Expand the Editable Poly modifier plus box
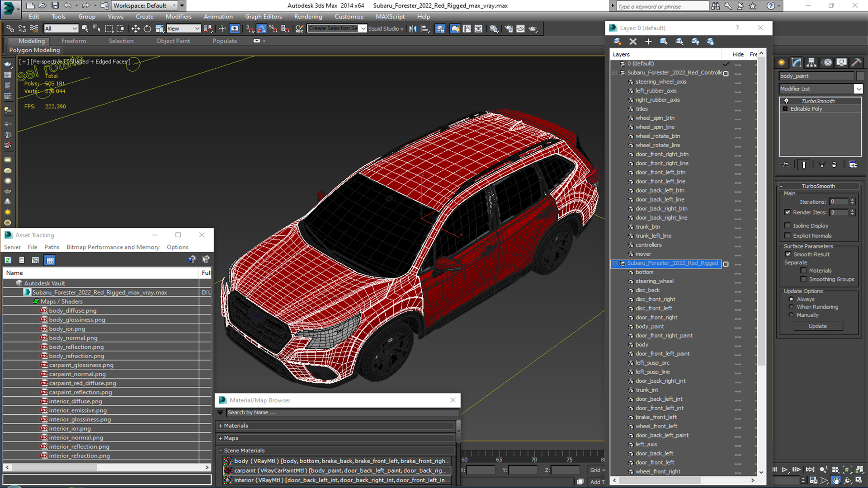 785,109
